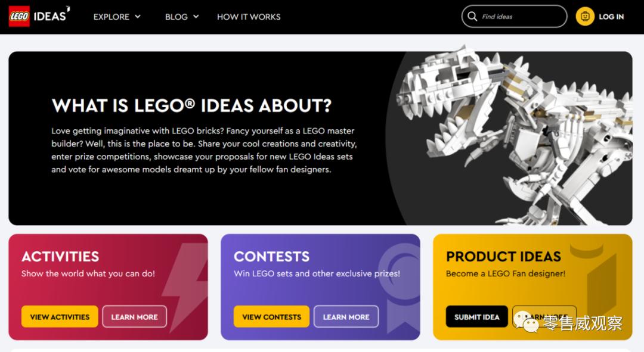This screenshot has height=352, width=644.
Task: Click Learn More under Contests
Action: point(346,317)
